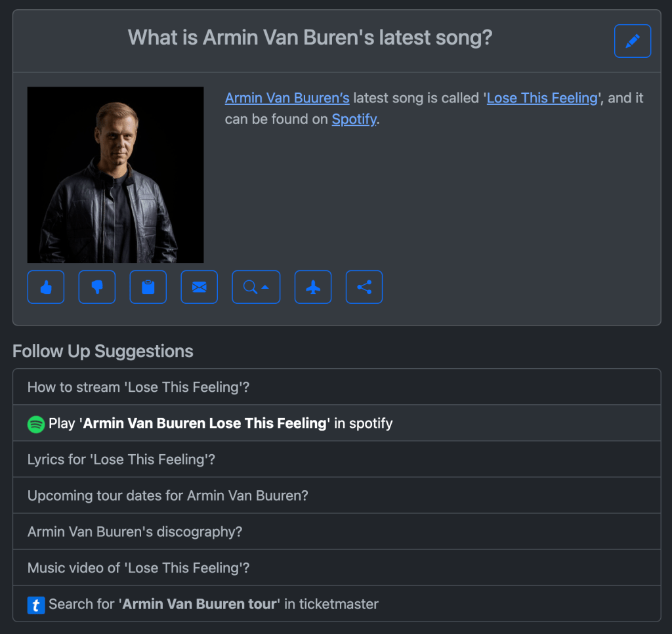Click the Armin Van Buuren photo thumbnail
Screen dimensions: 672x634
pos(115,175)
